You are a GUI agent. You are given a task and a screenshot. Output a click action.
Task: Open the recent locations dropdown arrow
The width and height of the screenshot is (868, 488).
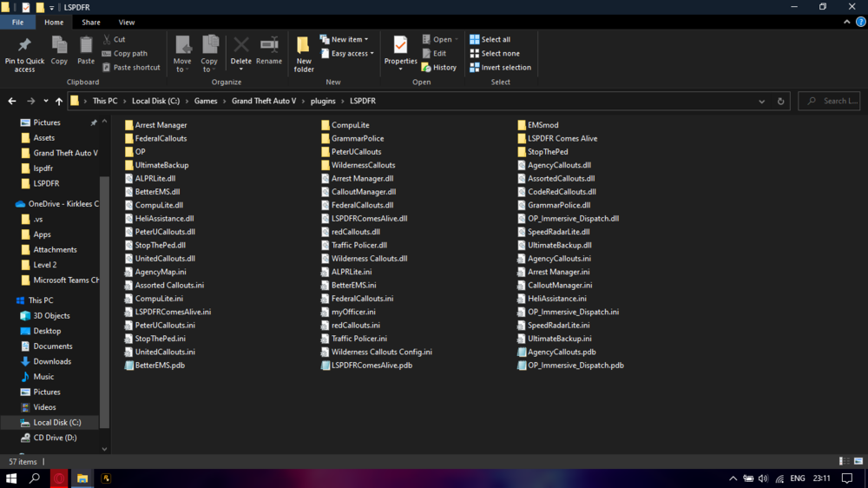[x=45, y=101]
